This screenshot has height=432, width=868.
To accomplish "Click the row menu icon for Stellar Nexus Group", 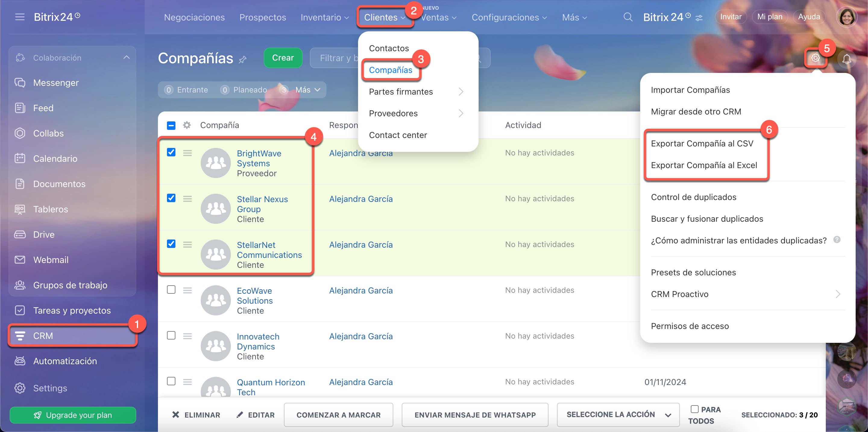I will [187, 199].
